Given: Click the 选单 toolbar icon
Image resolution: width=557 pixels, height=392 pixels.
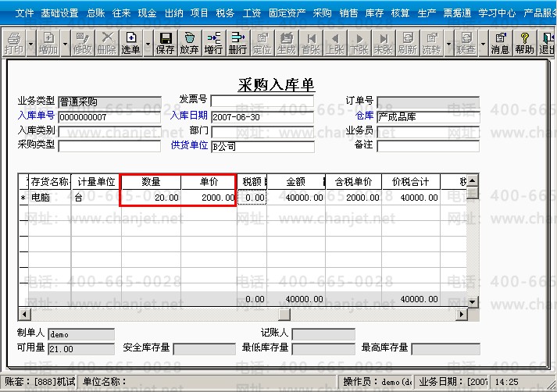Looking at the screenshot, I should tap(130, 43).
